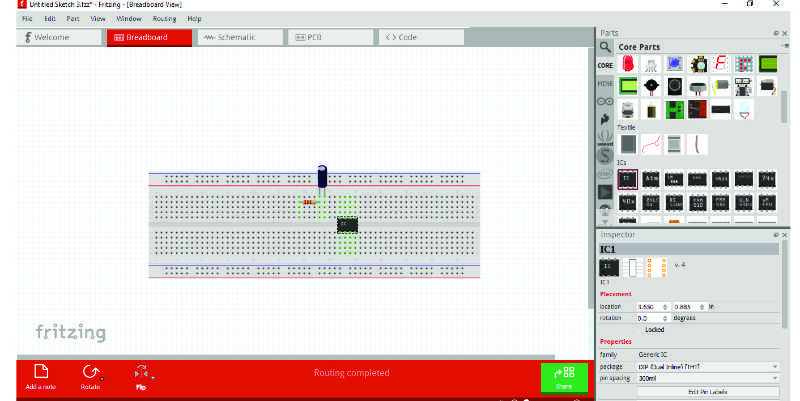Adjust the rotation degrees stepper
Viewport: 800px width, 401px height.
tap(665, 318)
